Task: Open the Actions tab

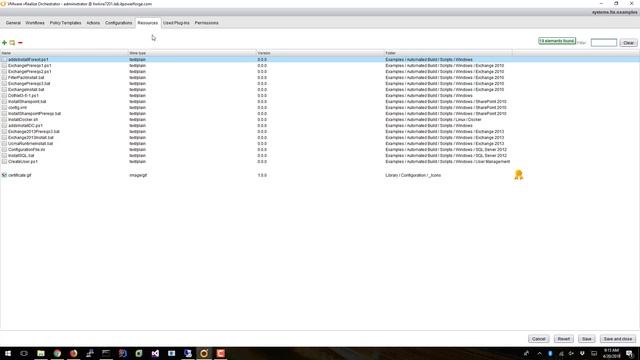Action: coord(93,23)
